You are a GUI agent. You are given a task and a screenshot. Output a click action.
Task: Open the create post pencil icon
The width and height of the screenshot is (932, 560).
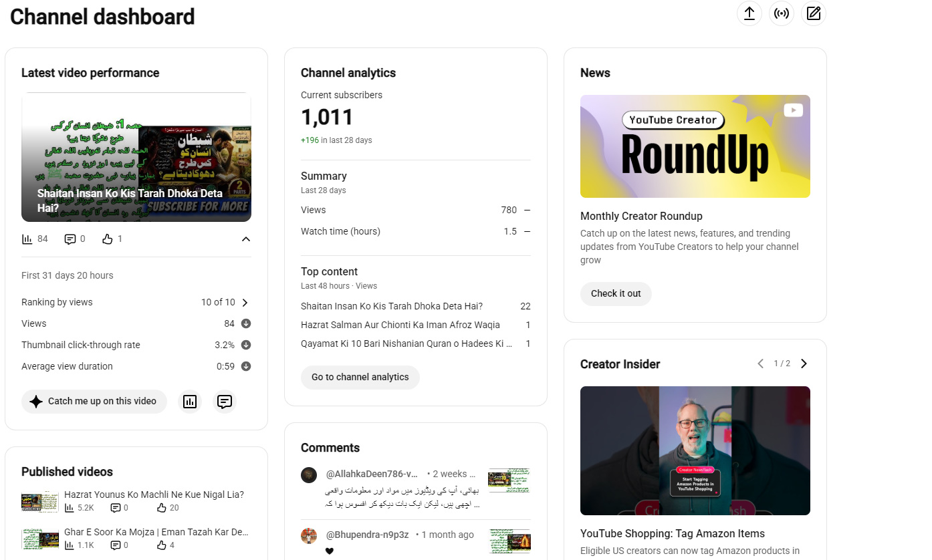(814, 13)
